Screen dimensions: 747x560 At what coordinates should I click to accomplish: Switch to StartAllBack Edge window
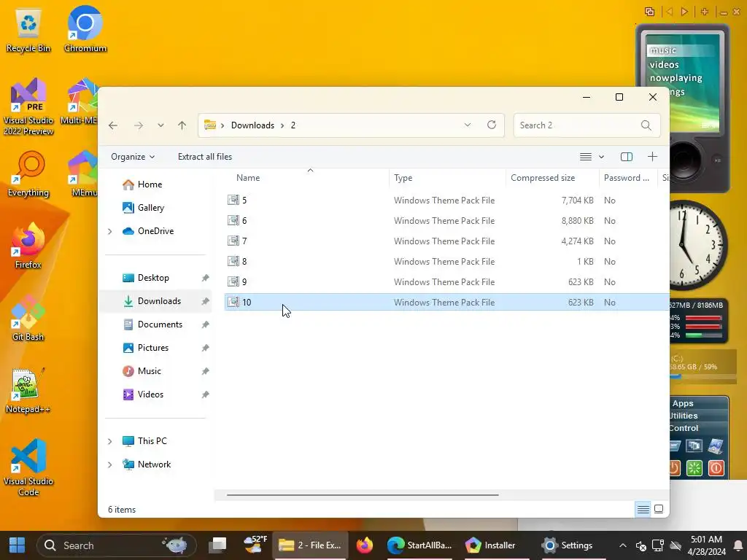point(419,545)
